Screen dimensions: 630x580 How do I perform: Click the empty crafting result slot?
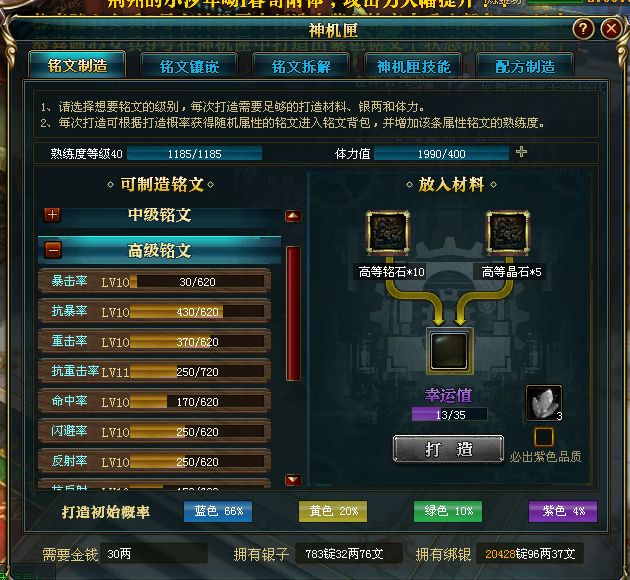(449, 351)
